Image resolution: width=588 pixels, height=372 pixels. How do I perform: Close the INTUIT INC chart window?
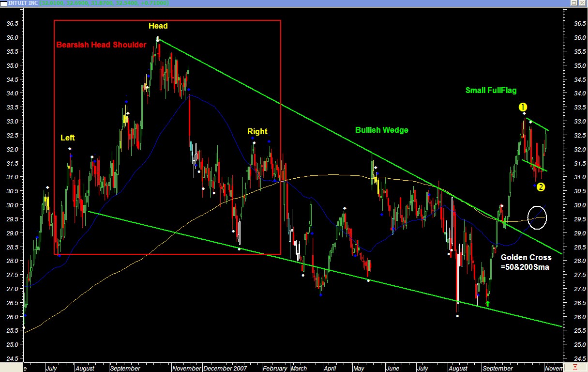point(582,3)
